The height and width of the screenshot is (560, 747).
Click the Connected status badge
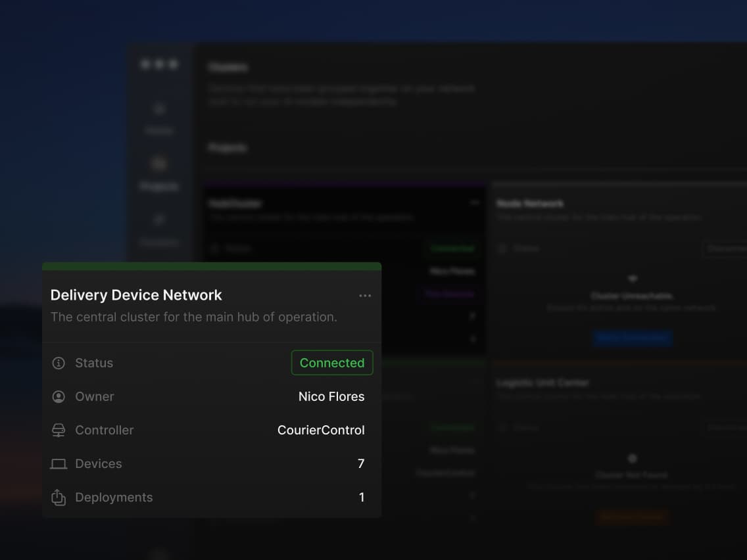click(x=332, y=362)
